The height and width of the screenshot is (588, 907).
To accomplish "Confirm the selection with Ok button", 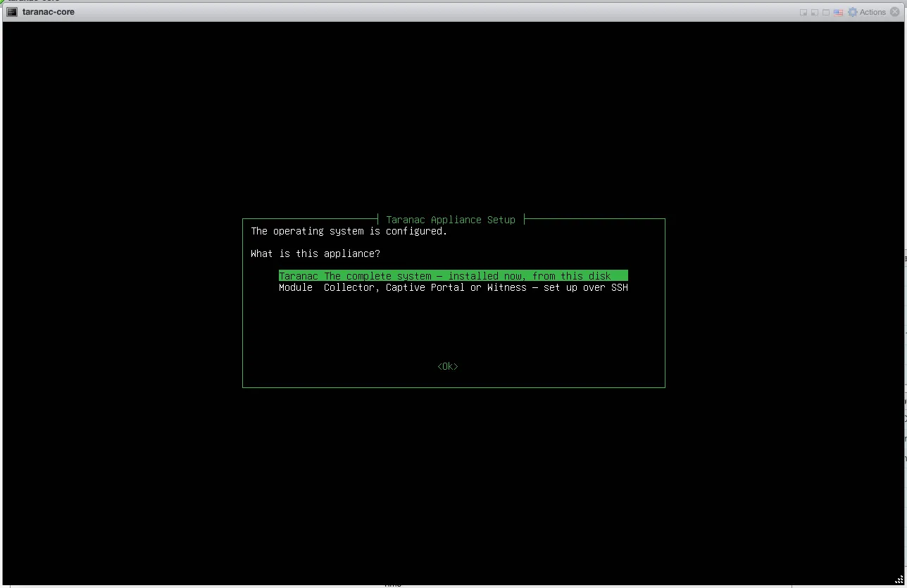I will click(448, 366).
